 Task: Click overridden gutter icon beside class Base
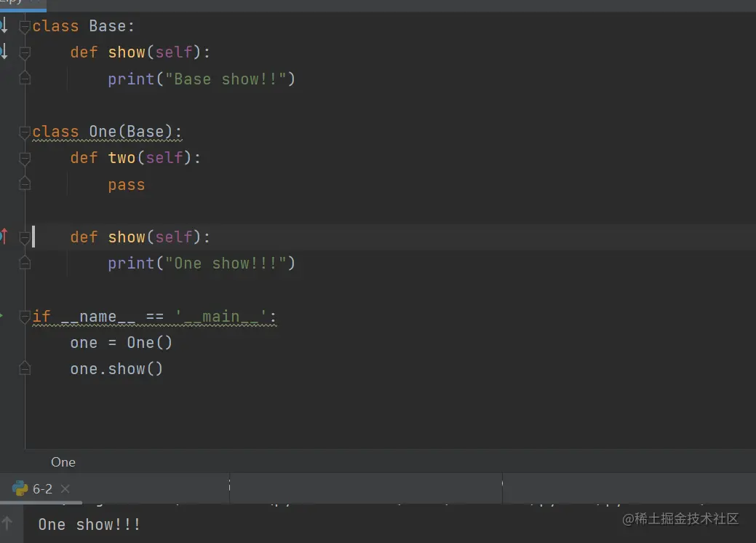pyautogui.click(x=4, y=25)
